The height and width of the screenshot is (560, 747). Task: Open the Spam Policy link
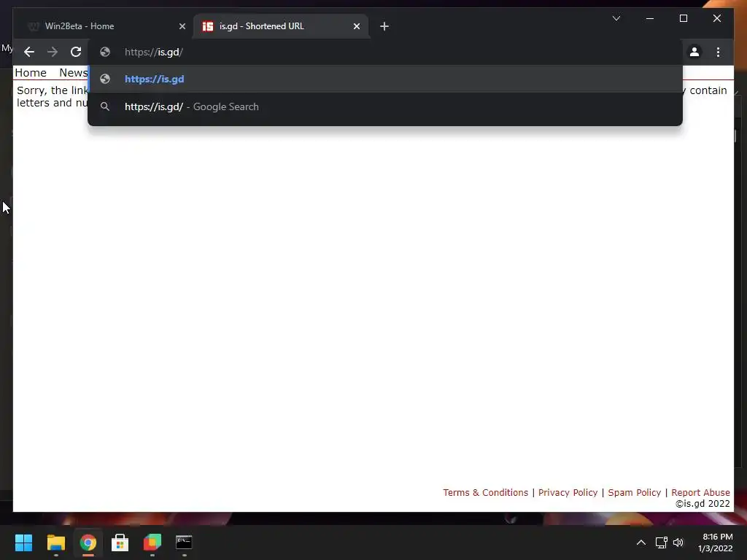(x=634, y=492)
